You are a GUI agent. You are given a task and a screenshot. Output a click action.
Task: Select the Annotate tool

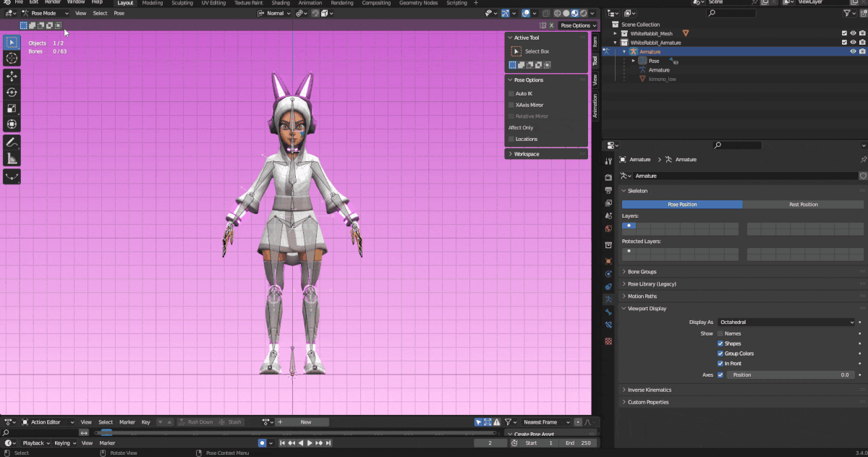[x=12, y=142]
